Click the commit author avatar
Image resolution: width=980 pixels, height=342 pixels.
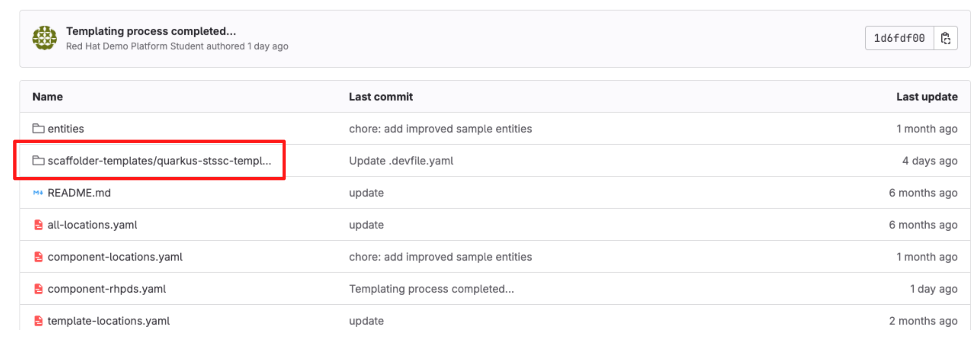pos(44,38)
